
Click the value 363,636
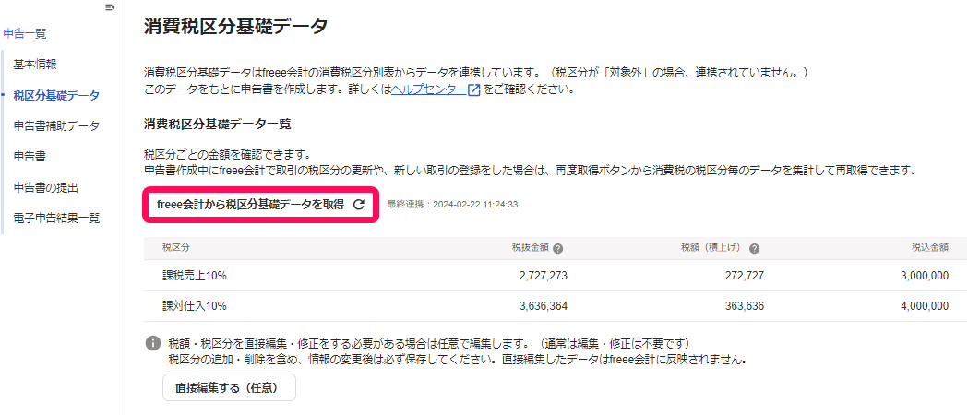(x=744, y=306)
